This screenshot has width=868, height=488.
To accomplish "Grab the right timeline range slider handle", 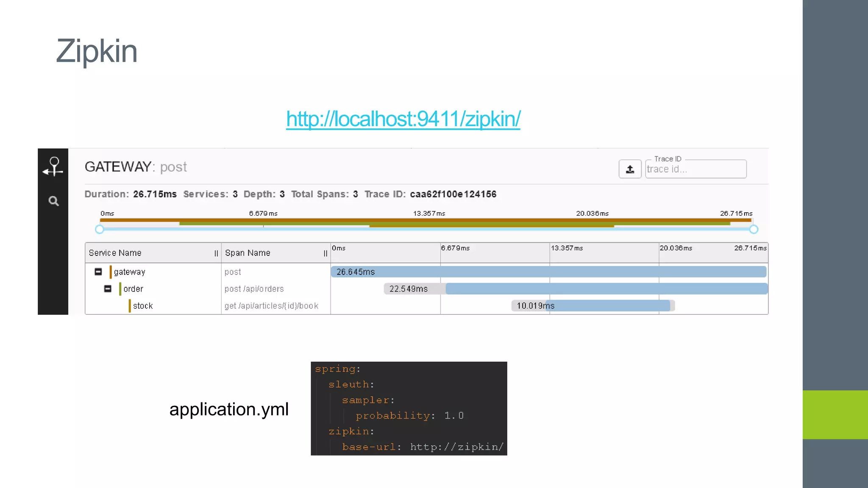I will point(753,229).
